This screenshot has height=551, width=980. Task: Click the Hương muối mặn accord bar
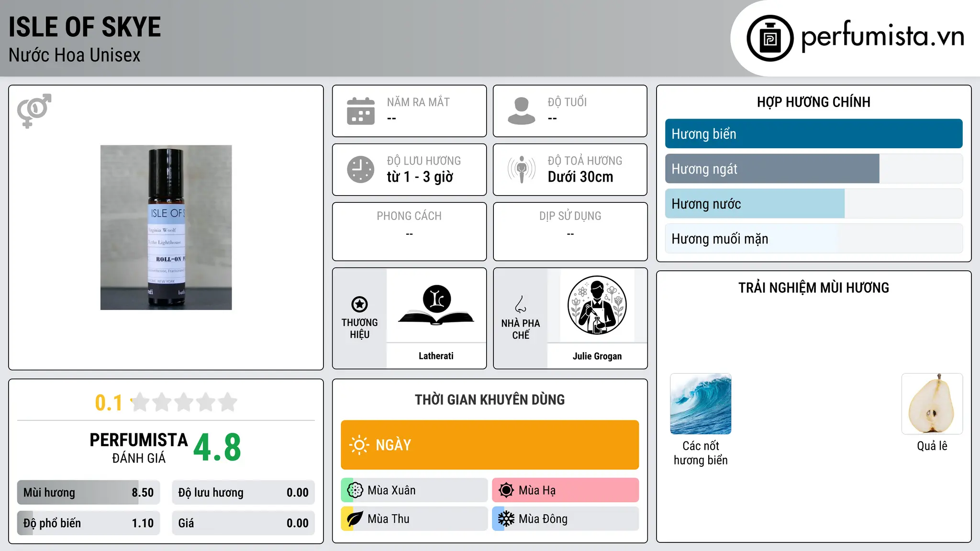(813, 239)
